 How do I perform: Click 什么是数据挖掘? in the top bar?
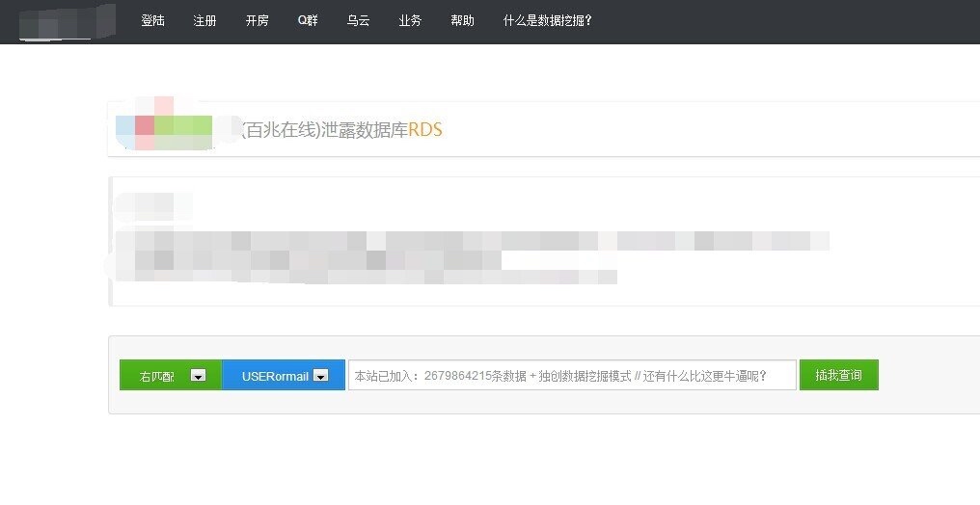coord(547,20)
